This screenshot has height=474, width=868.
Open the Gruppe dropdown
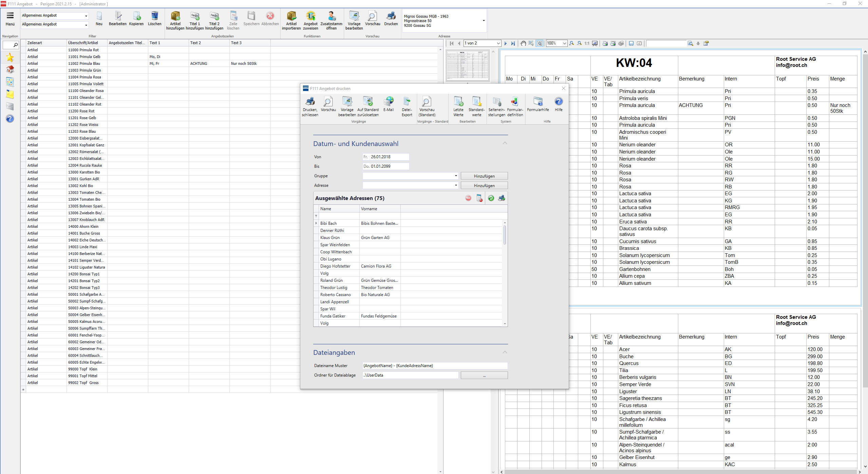(x=456, y=176)
